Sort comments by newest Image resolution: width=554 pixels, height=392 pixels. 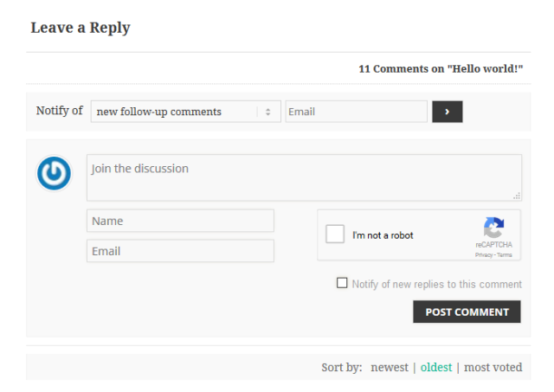[390, 367]
